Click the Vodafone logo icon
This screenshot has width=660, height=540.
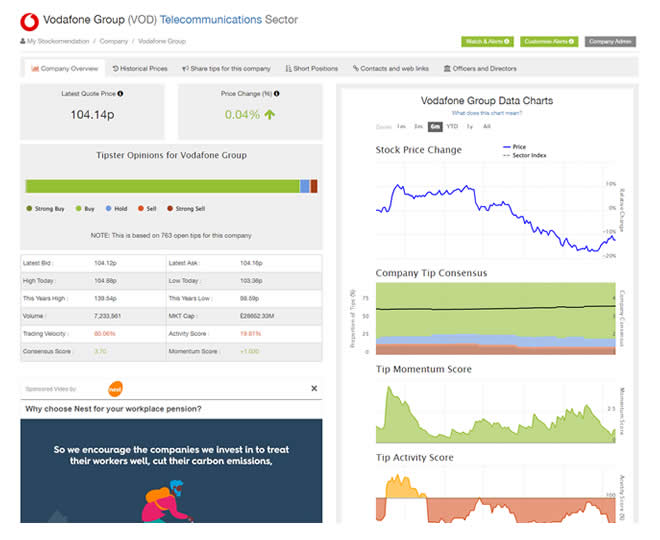tap(28, 19)
